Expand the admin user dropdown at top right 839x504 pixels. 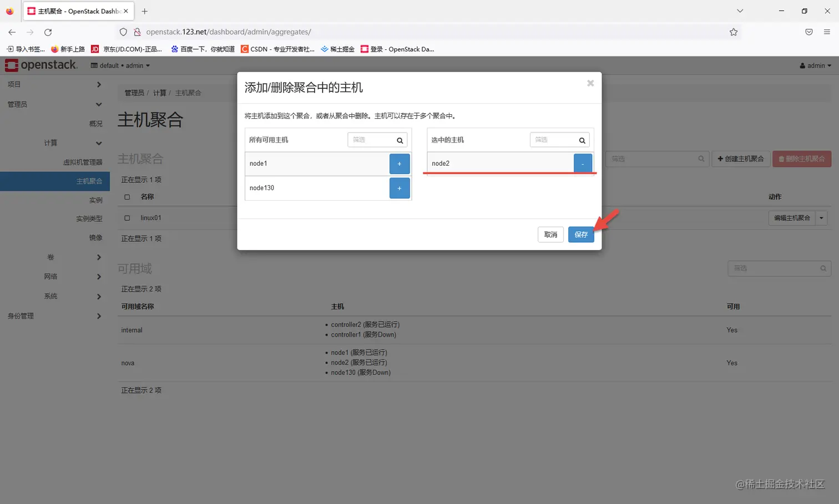815,65
